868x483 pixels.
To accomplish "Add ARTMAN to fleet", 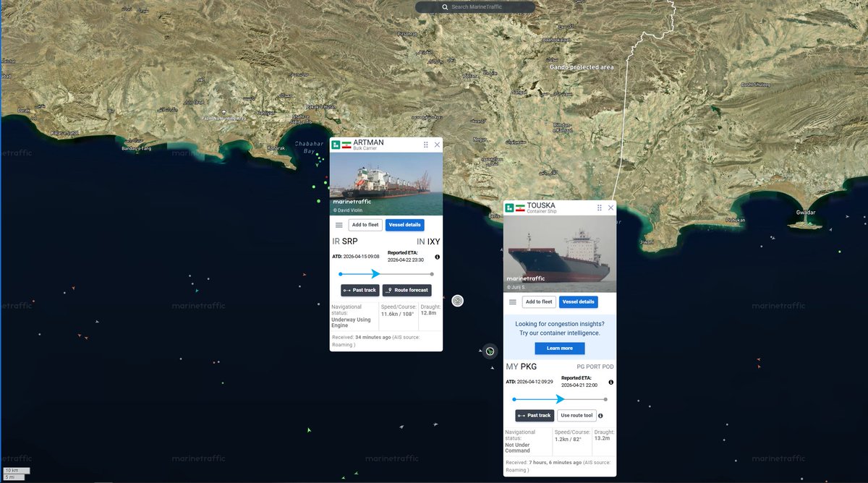I will point(365,225).
